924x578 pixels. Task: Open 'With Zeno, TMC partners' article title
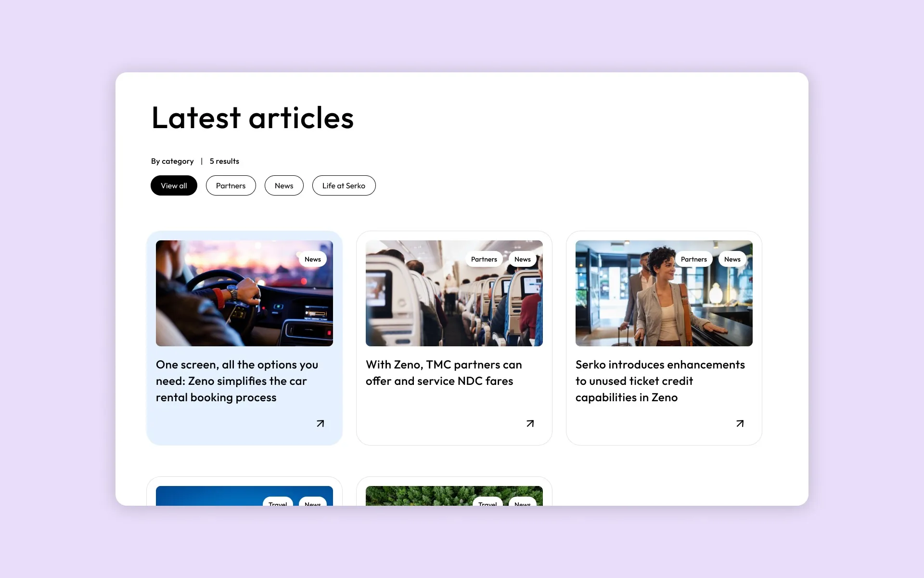click(443, 373)
